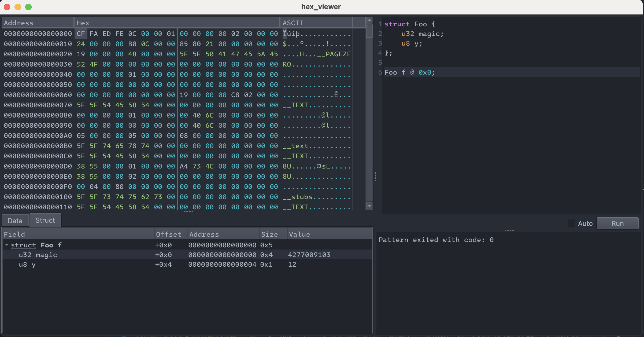The image size is (644, 337).
Task: Switch to the Data tab
Action: (x=15, y=221)
